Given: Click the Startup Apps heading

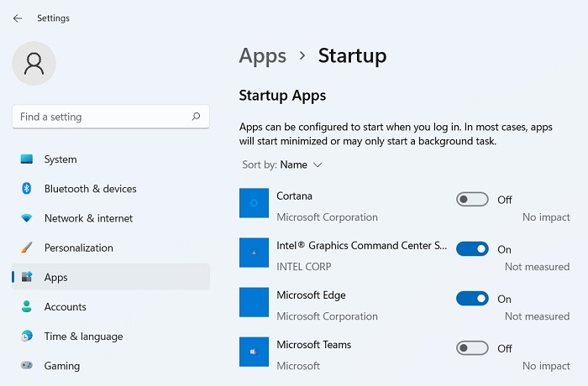Looking at the screenshot, I should tap(282, 96).
